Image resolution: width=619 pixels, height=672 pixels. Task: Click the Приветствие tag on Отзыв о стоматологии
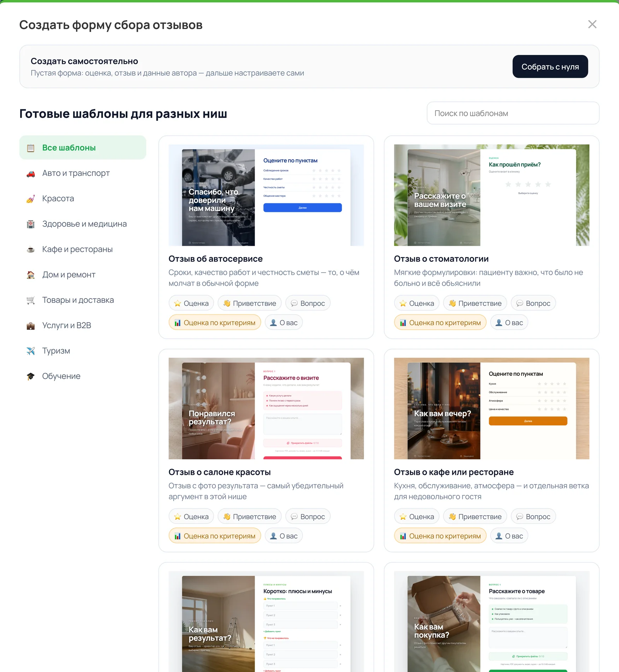click(x=475, y=303)
